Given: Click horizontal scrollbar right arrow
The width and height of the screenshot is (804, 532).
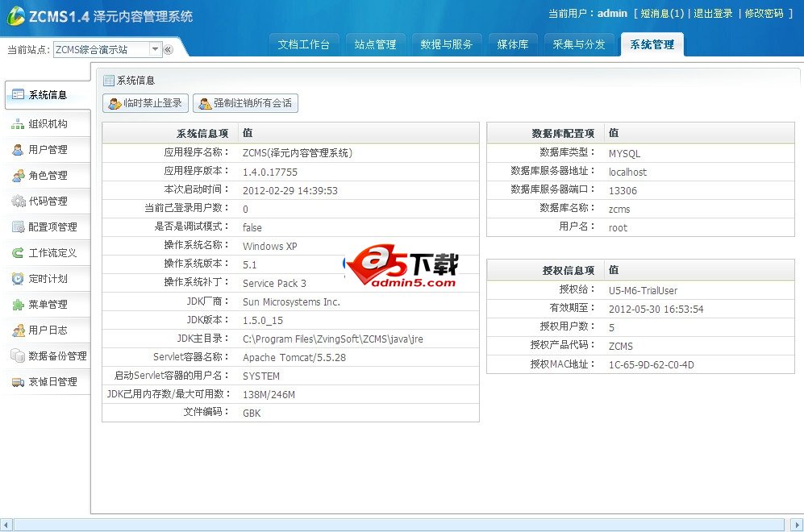Looking at the screenshot, I should 798,525.
